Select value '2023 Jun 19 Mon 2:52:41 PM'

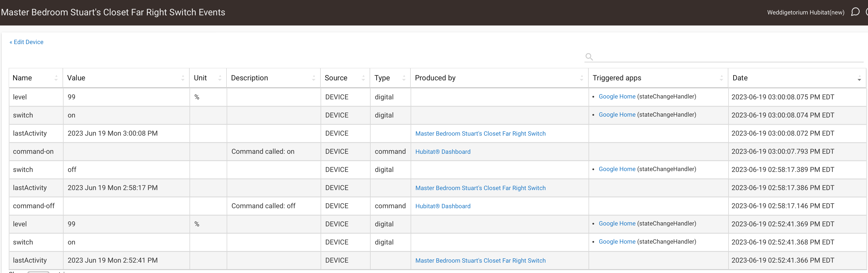(112, 260)
